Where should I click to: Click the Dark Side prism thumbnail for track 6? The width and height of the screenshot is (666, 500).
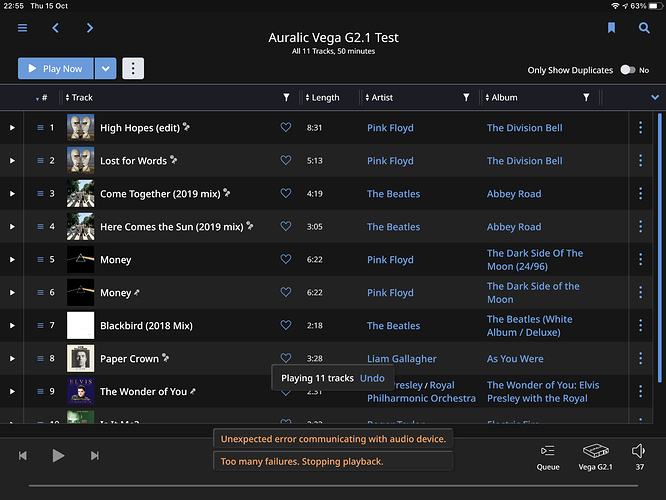[x=81, y=292]
